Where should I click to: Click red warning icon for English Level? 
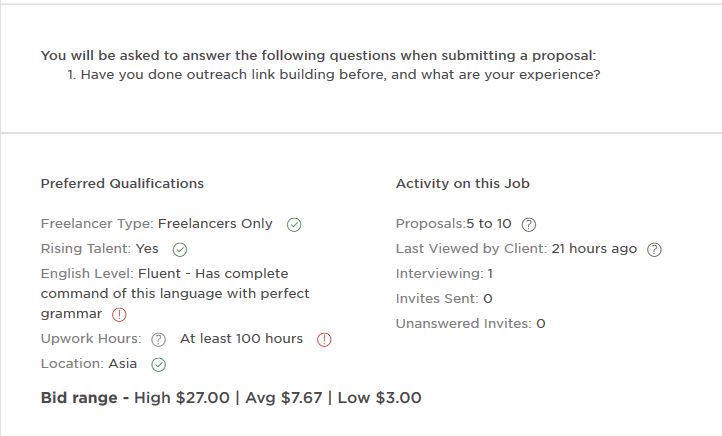(119, 315)
